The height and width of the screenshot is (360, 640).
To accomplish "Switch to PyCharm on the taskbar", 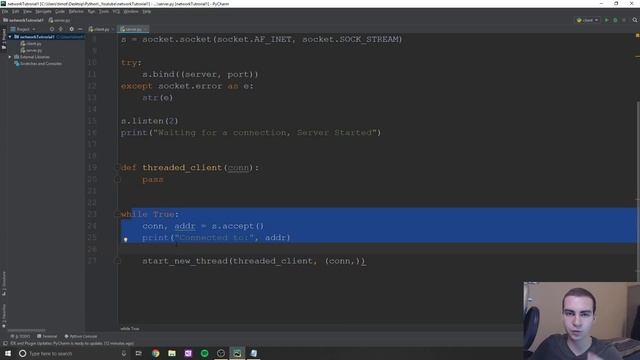I will click(x=237, y=353).
